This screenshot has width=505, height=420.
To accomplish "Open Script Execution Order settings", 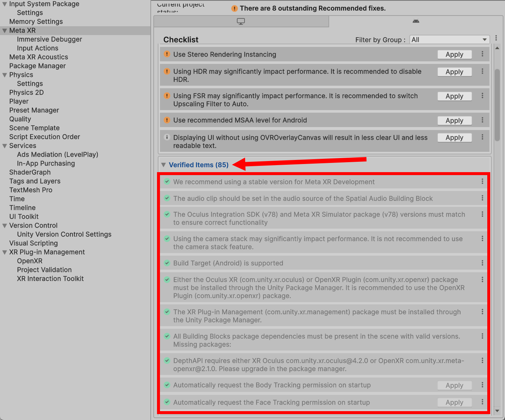I will tap(45, 137).
